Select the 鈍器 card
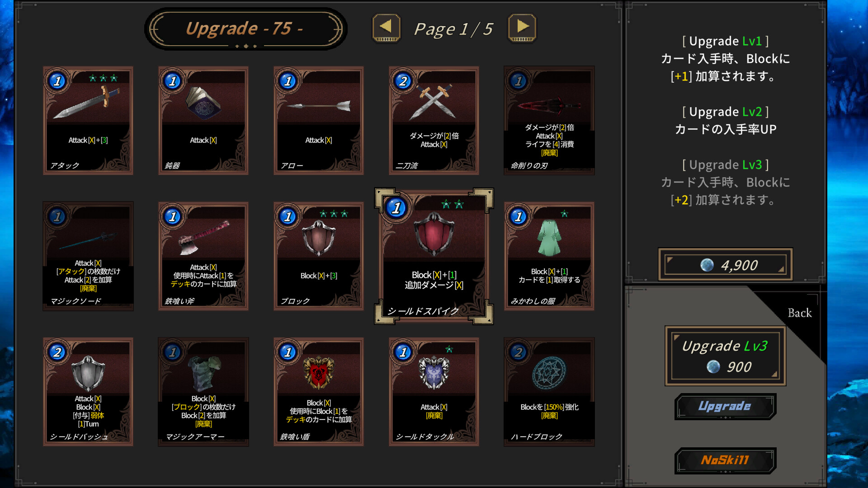The width and height of the screenshot is (868, 488). (x=203, y=121)
